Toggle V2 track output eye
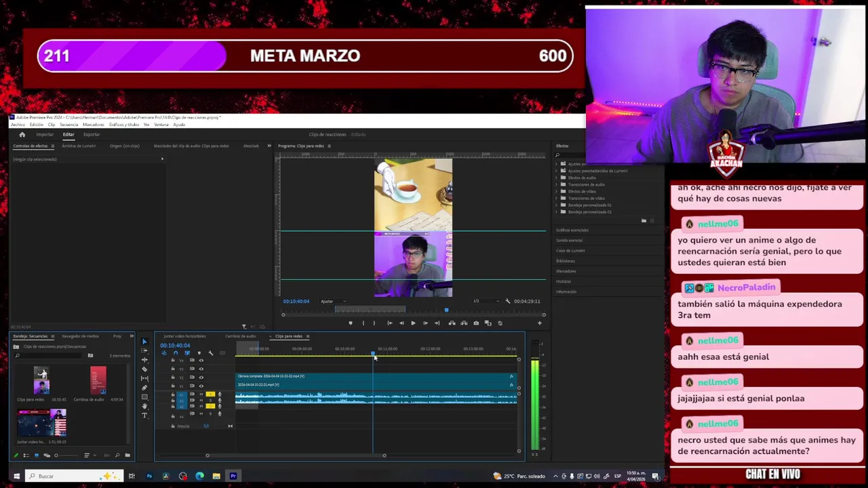The height and width of the screenshot is (488, 868). click(201, 378)
